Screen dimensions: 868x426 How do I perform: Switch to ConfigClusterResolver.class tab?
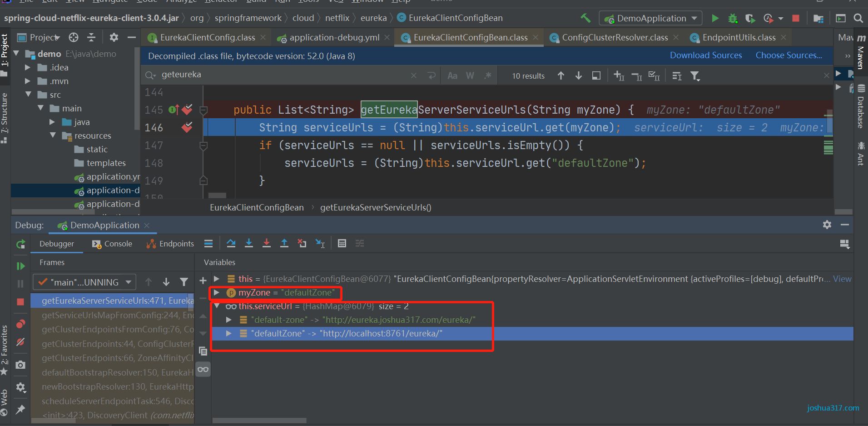pos(615,38)
